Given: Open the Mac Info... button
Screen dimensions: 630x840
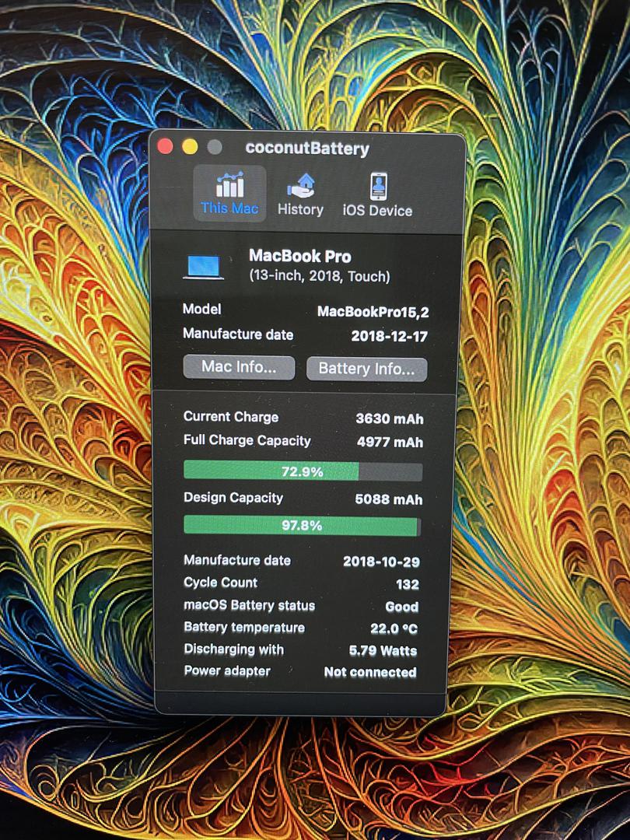Looking at the screenshot, I should 239,367.
